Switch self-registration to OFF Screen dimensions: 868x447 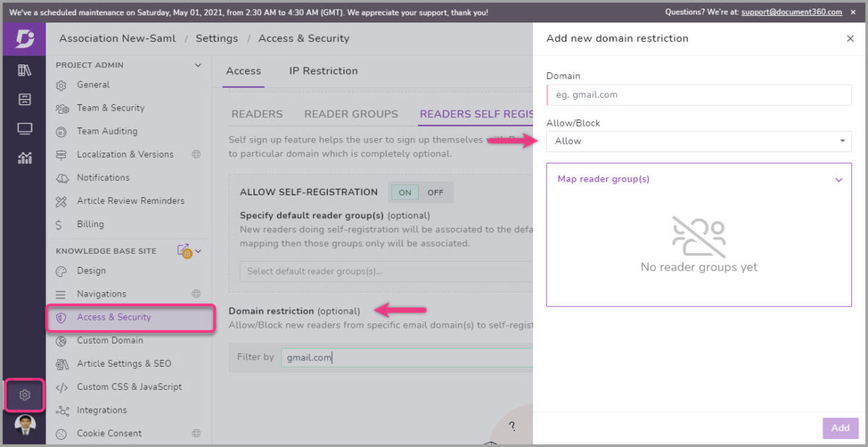point(435,192)
